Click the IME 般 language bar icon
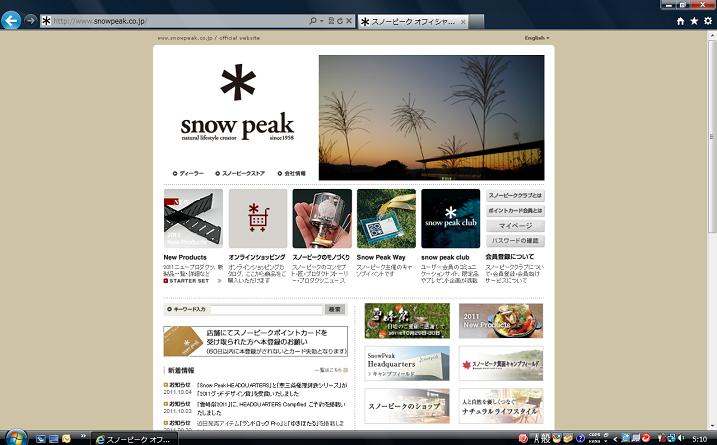This screenshot has height=445, width=717. (546, 439)
